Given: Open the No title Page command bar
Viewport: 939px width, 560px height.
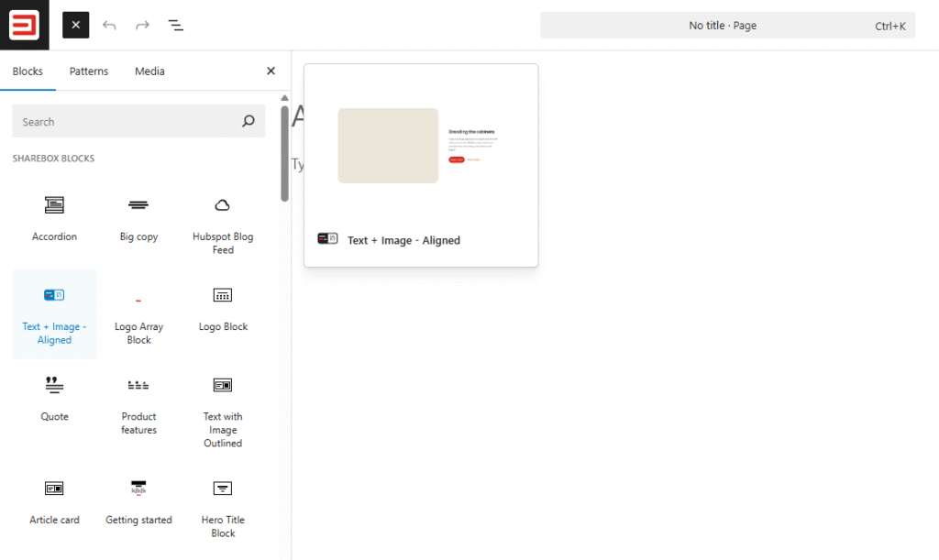Looking at the screenshot, I should tap(727, 25).
